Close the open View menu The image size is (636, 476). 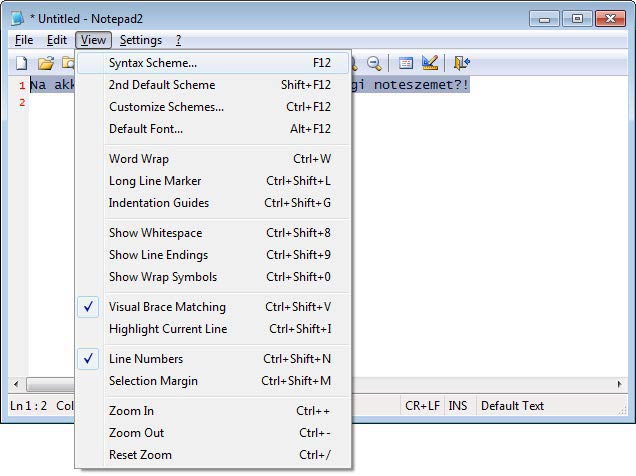tap(93, 40)
